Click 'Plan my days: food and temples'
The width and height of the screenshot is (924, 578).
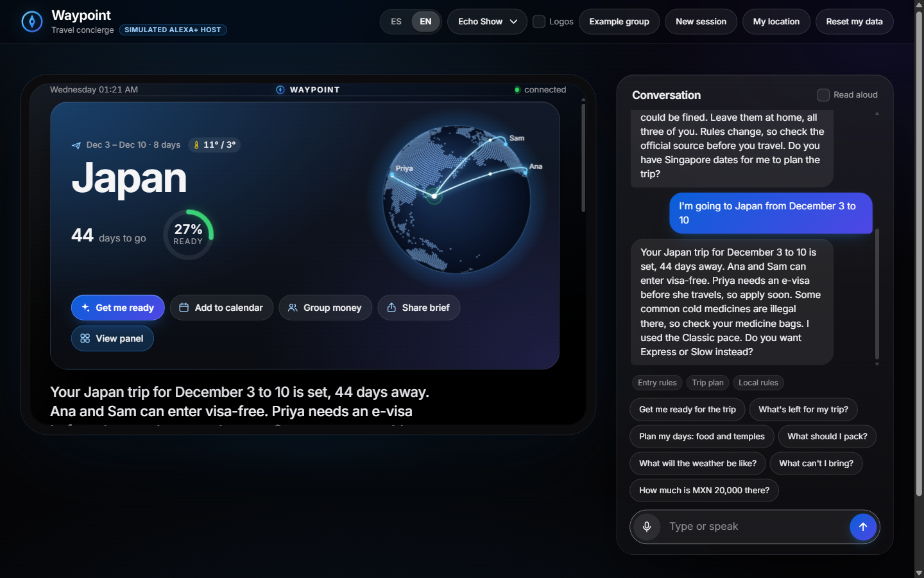(x=702, y=437)
